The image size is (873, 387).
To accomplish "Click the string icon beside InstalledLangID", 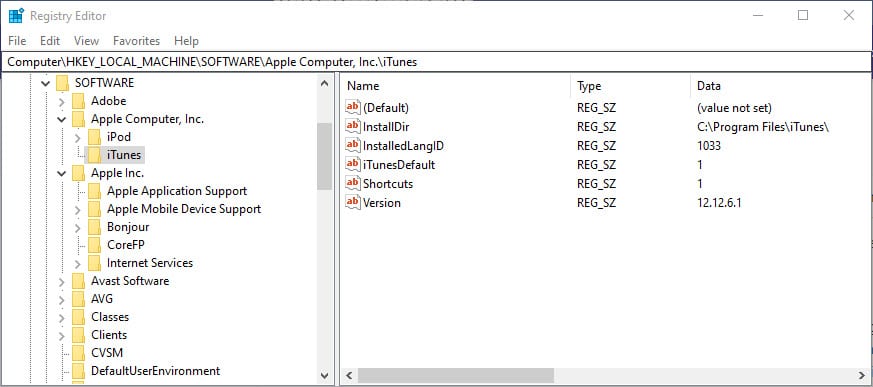I will (x=353, y=145).
